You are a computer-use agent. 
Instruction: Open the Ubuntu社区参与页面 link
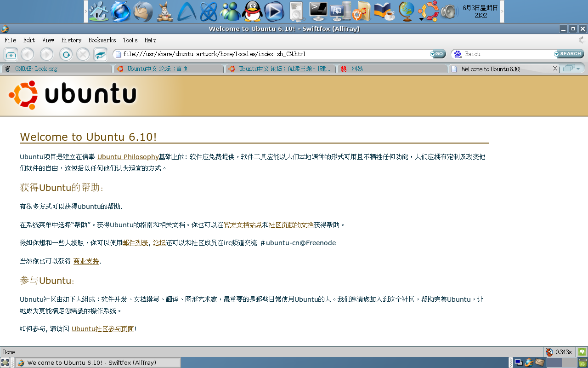(x=103, y=329)
